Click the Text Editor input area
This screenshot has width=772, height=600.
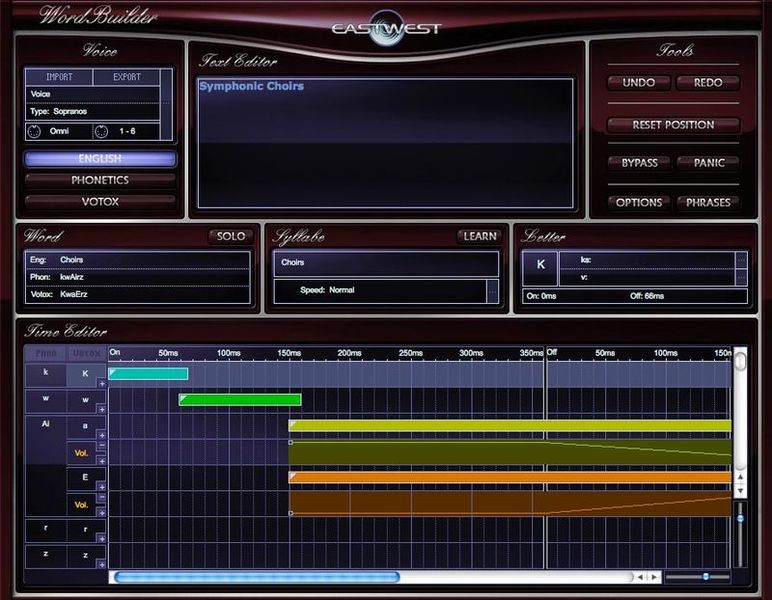point(386,143)
